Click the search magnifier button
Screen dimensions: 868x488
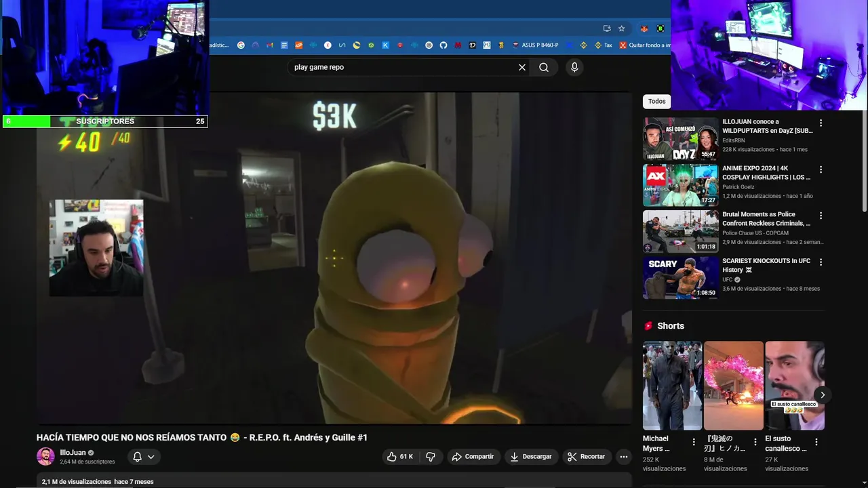tap(544, 67)
